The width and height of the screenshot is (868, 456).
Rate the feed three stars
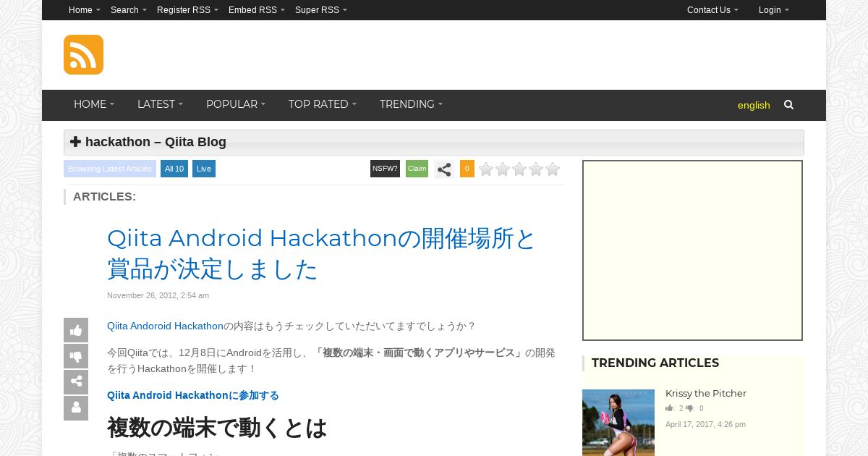519,169
